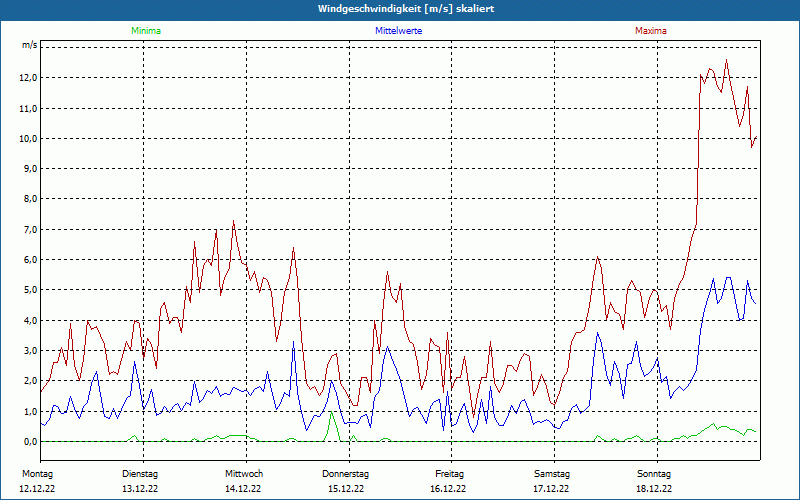The width and height of the screenshot is (800, 500).
Task: Click the 15.12.22 date label
Action: point(346,489)
